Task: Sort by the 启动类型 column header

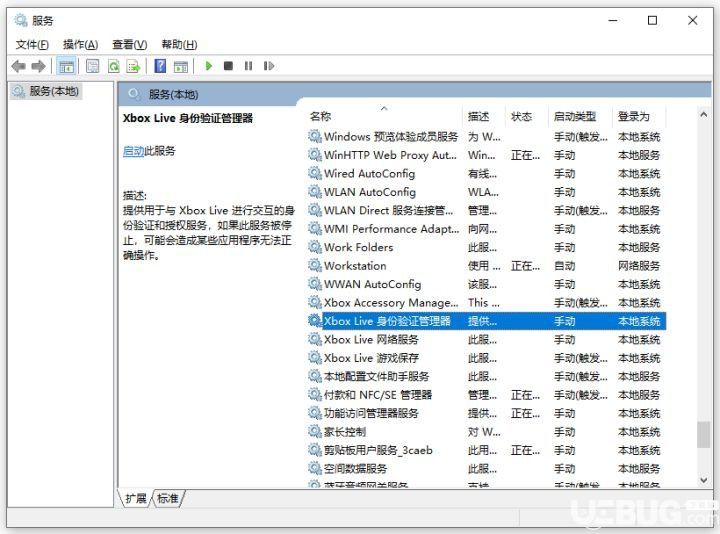Action: coord(575,117)
